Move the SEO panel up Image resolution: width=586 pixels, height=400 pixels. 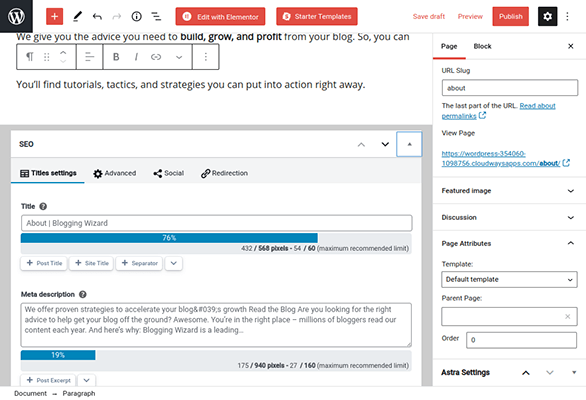pos(361,144)
